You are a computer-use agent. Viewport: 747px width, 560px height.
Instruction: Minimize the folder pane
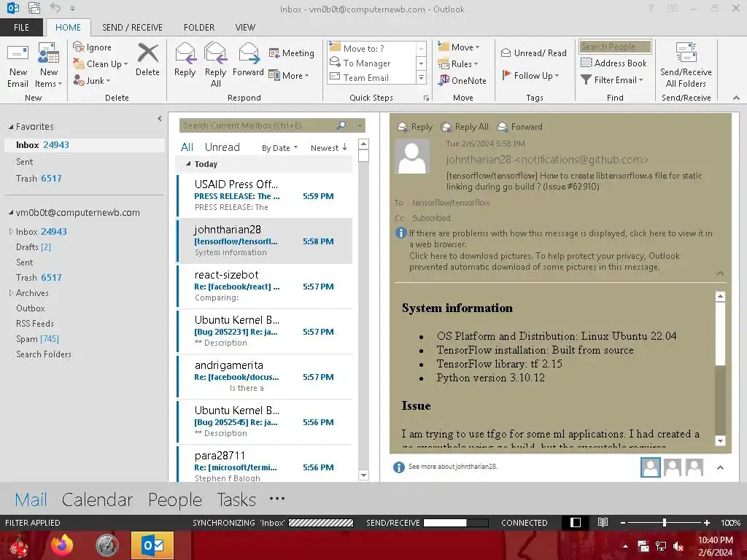[160, 119]
